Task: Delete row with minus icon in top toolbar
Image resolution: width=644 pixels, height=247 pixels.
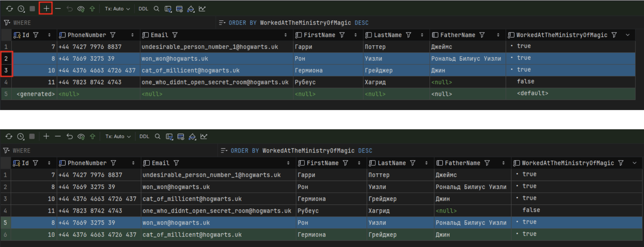Action: pyautogui.click(x=58, y=9)
